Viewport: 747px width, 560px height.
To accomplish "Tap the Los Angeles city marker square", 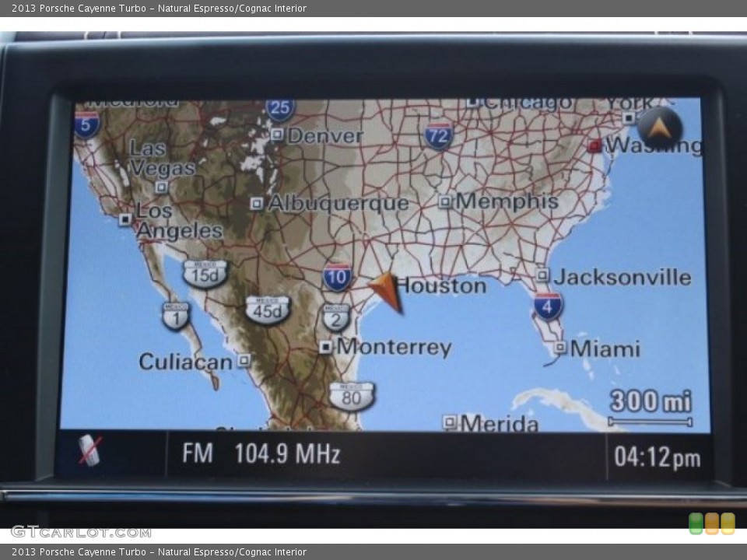I will [x=125, y=219].
